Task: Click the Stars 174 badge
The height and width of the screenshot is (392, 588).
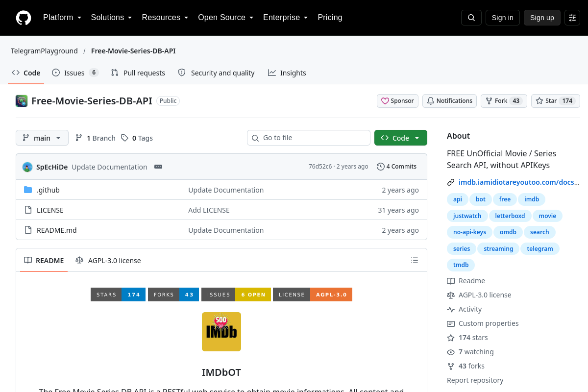Action: point(118,294)
